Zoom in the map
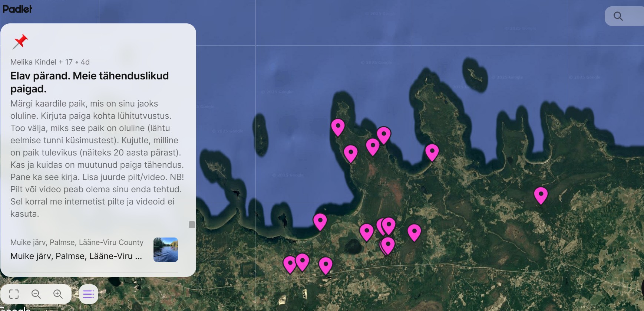This screenshot has width=644, height=311. click(58, 294)
